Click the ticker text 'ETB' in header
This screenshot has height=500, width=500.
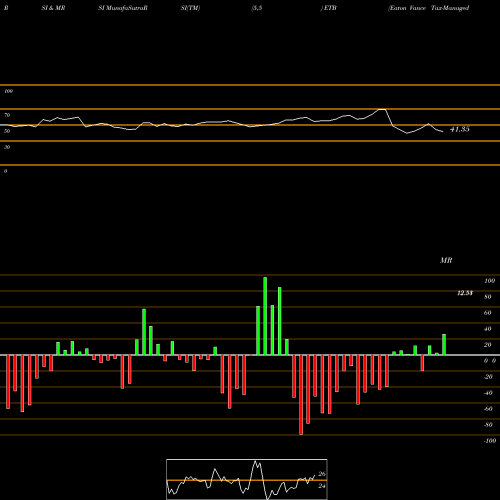tap(329, 8)
